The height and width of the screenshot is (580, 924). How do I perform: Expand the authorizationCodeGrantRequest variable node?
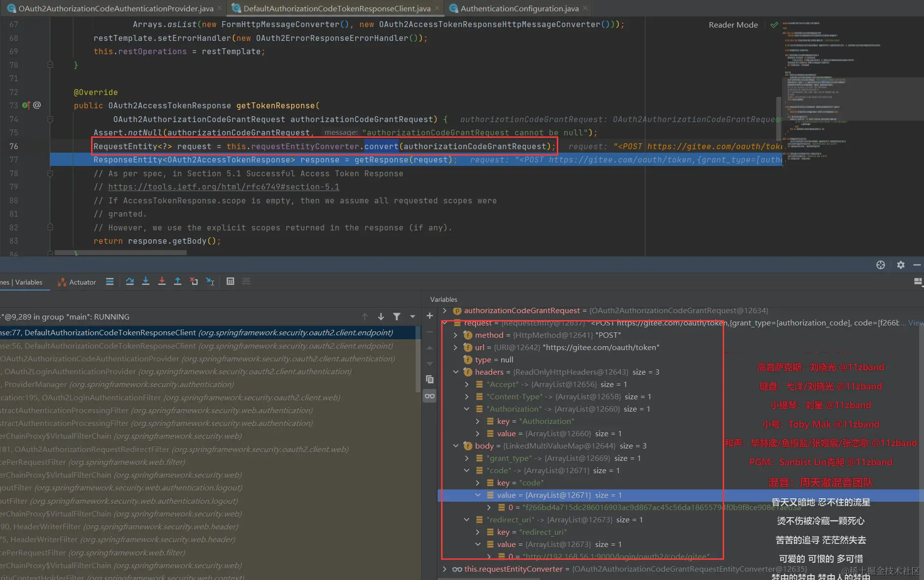tap(445, 310)
